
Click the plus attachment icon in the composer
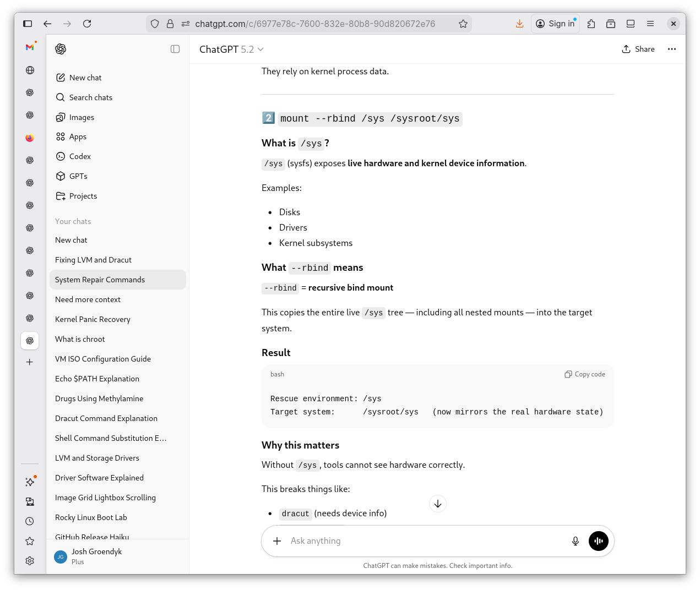point(277,541)
